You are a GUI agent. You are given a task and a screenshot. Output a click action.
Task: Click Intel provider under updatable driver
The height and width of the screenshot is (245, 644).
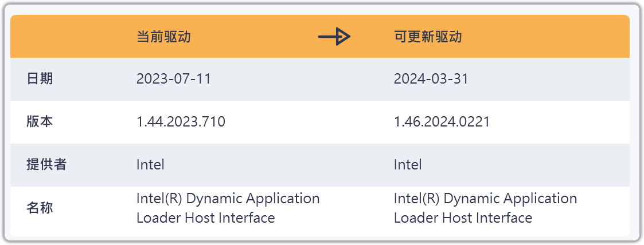408,165
